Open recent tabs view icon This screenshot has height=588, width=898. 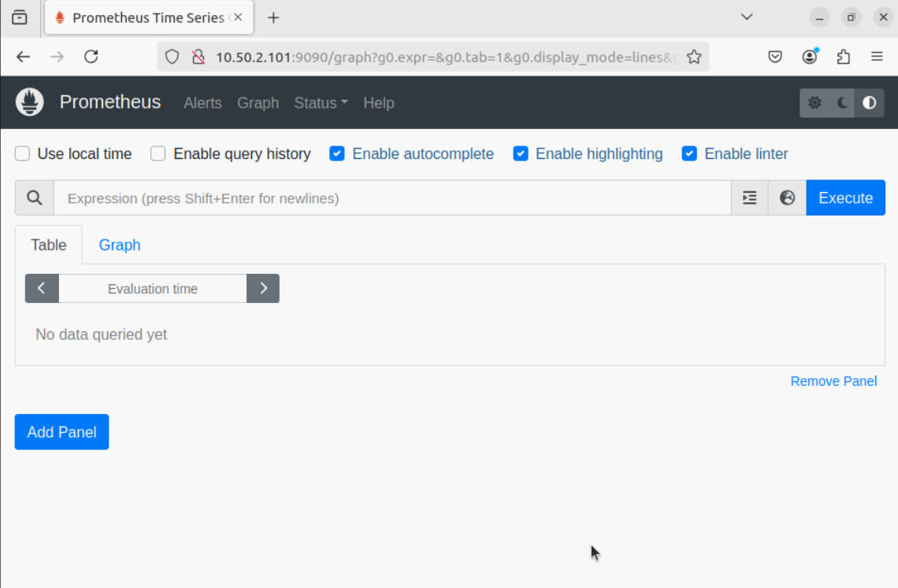(x=20, y=17)
